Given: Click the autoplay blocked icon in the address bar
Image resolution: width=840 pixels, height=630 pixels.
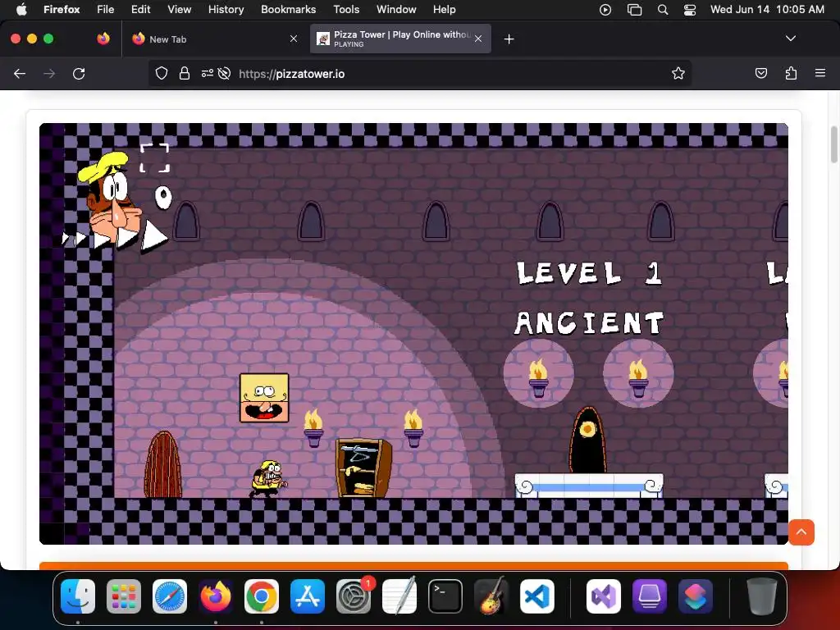Looking at the screenshot, I should tap(225, 73).
